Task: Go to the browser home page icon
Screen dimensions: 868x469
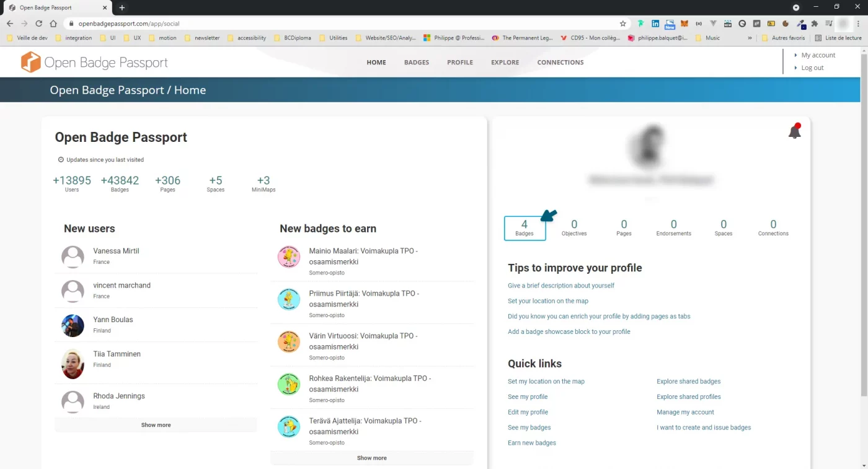Action: 53,24
